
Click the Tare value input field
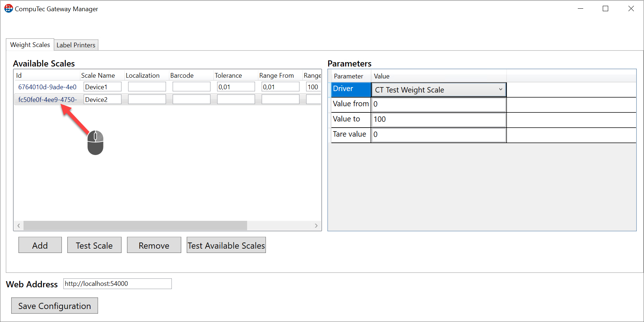tap(438, 135)
